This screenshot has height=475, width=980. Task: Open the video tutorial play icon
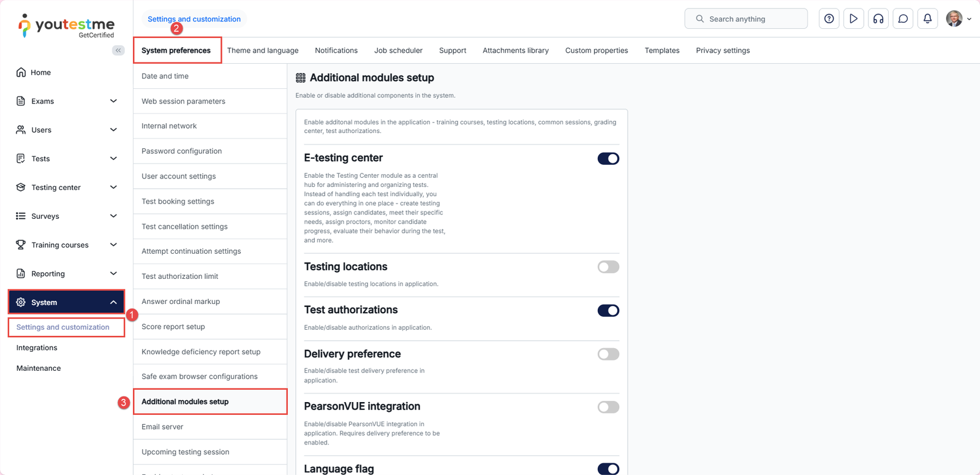(x=853, y=19)
